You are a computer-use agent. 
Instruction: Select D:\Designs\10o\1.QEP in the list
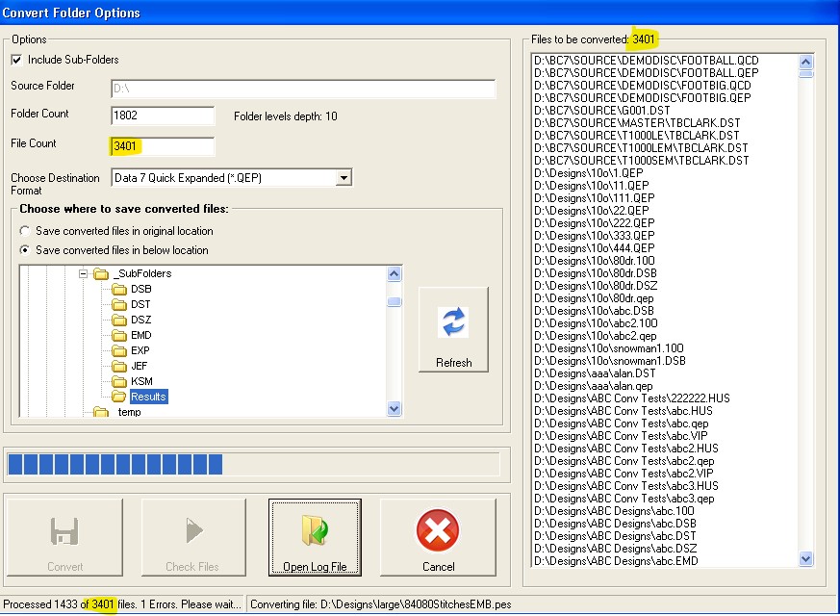pyautogui.click(x=588, y=173)
